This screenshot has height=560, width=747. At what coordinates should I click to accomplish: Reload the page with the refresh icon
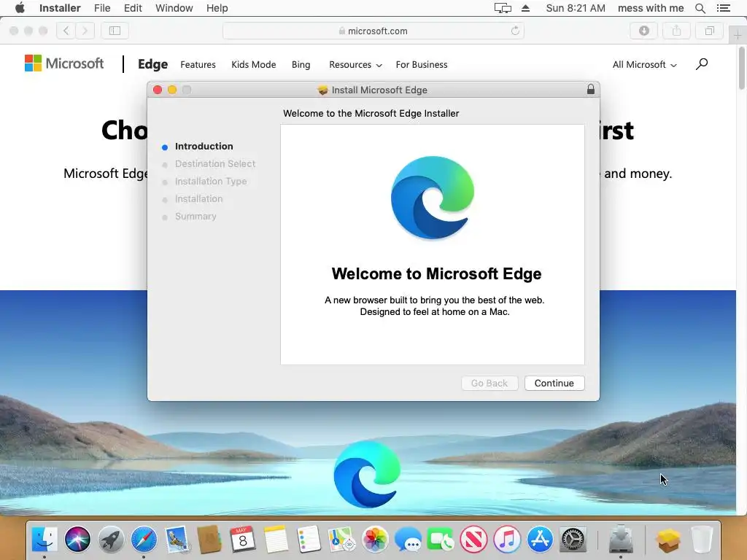(x=515, y=31)
